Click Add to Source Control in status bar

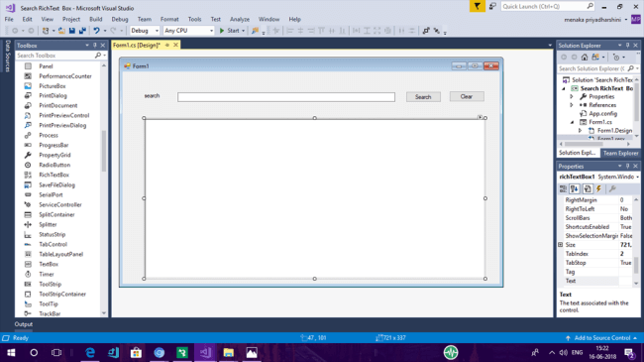point(601,338)
